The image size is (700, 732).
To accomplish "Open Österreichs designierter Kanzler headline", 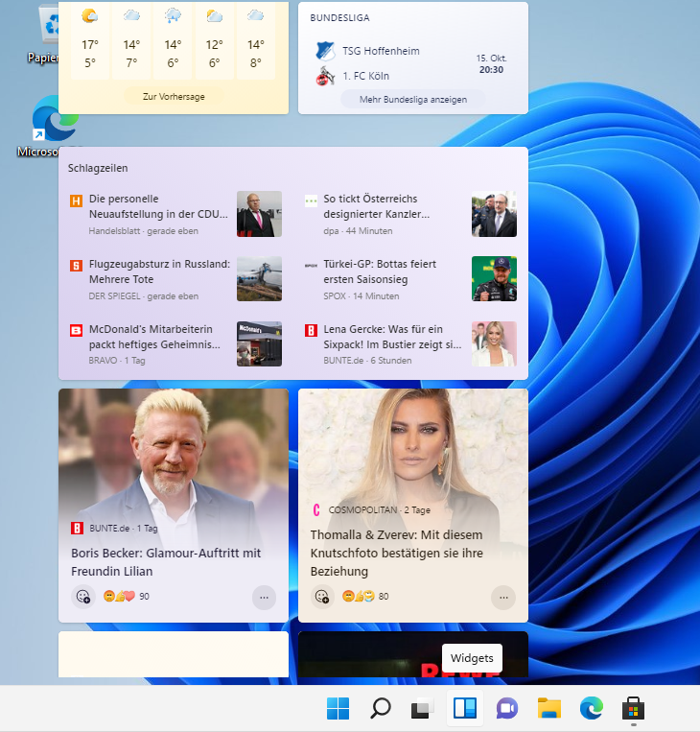I will tap(377, 206).
